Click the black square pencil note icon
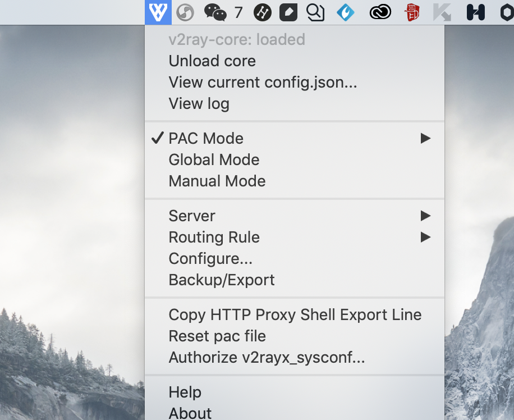The height and width of the screenshot is (420, 514). coord(288,12)
